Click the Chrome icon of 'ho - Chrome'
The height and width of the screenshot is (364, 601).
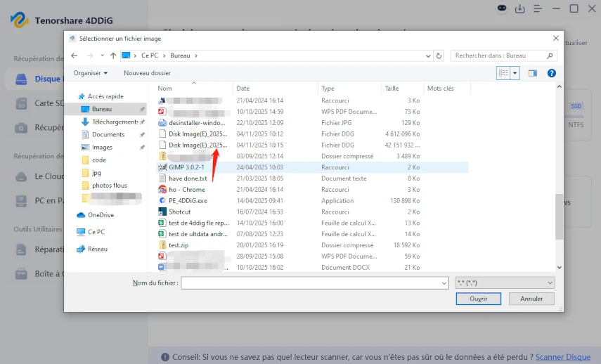tap(162, 189)
